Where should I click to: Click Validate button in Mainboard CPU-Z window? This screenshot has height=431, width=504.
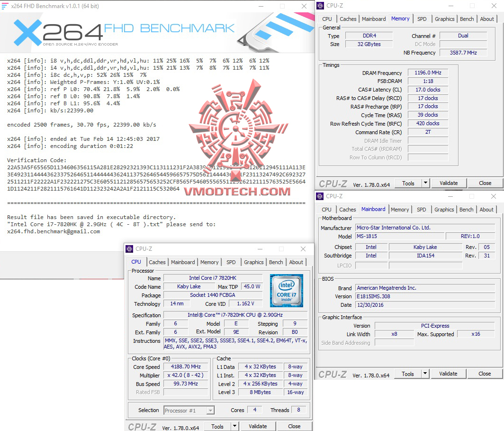tap(448, 374)
